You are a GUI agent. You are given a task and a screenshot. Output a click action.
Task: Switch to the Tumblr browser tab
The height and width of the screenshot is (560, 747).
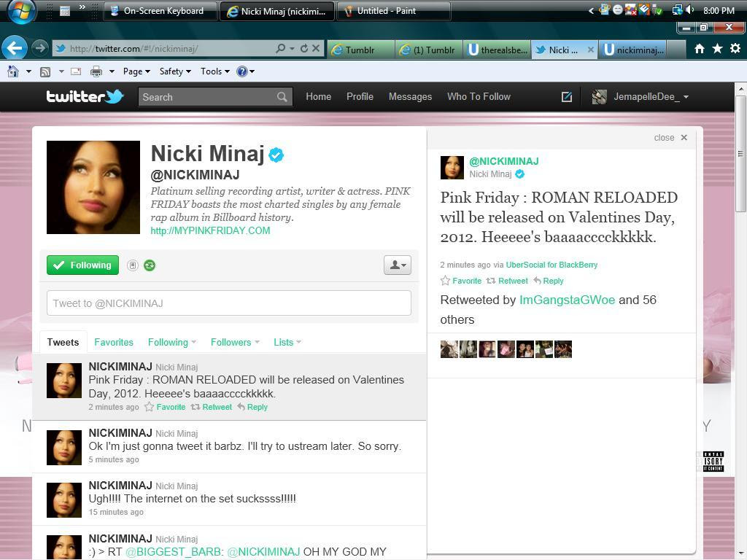tap(360, 50)
